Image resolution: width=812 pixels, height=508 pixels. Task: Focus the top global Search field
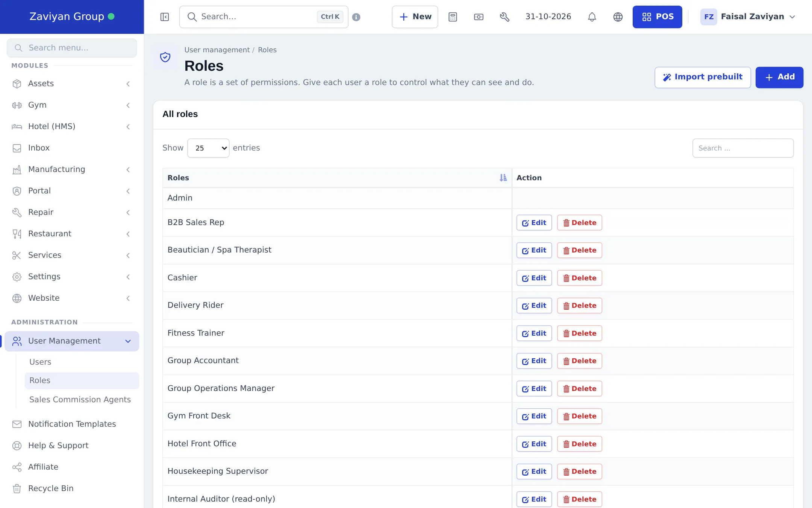click(264, 17)
